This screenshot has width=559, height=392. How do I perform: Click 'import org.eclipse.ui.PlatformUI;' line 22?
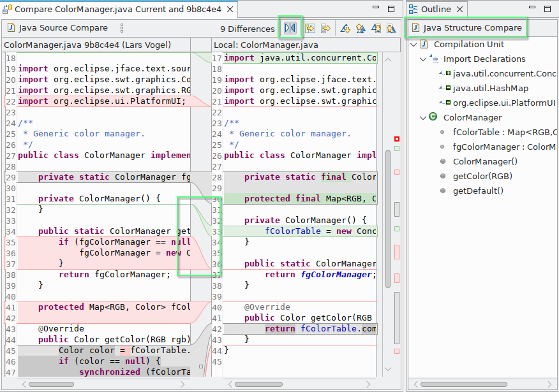tap(102, 101)
